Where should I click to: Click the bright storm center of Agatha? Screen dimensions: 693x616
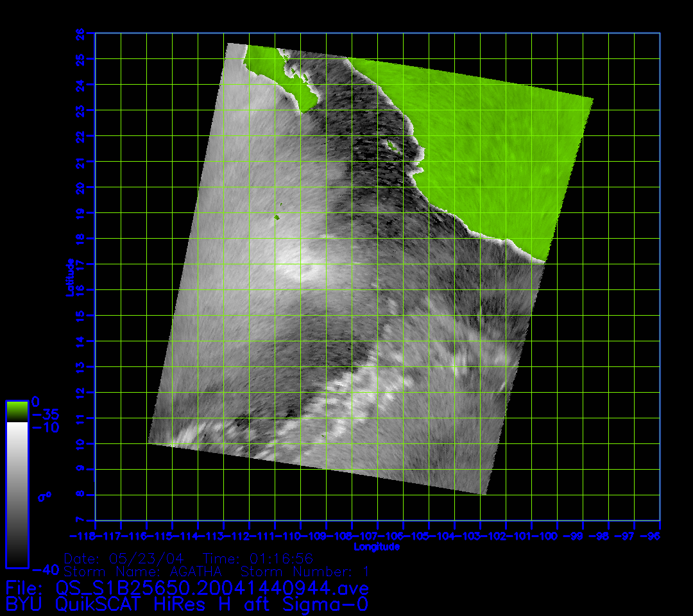click(300, 268)
